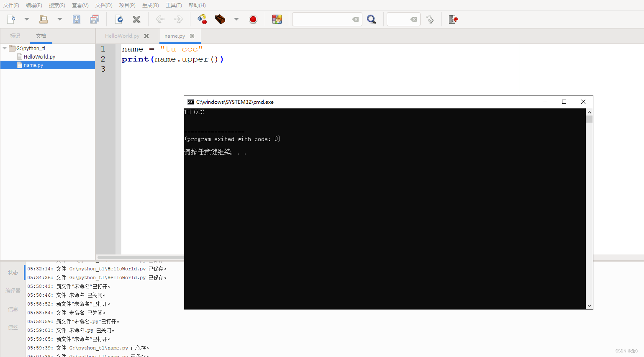Open an existing file icon

click(x=44, y=19)
